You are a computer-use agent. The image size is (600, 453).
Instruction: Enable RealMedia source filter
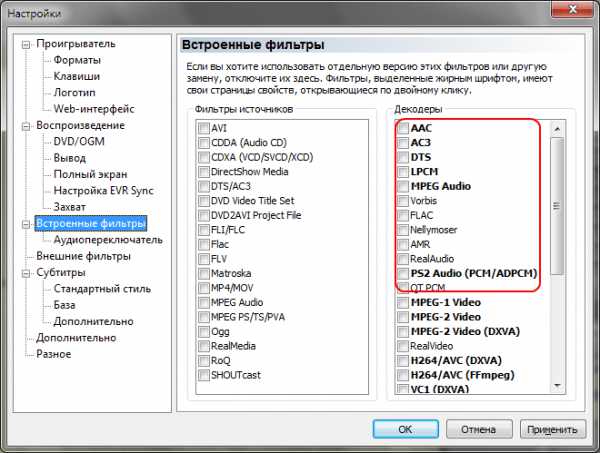click(204, 346)
